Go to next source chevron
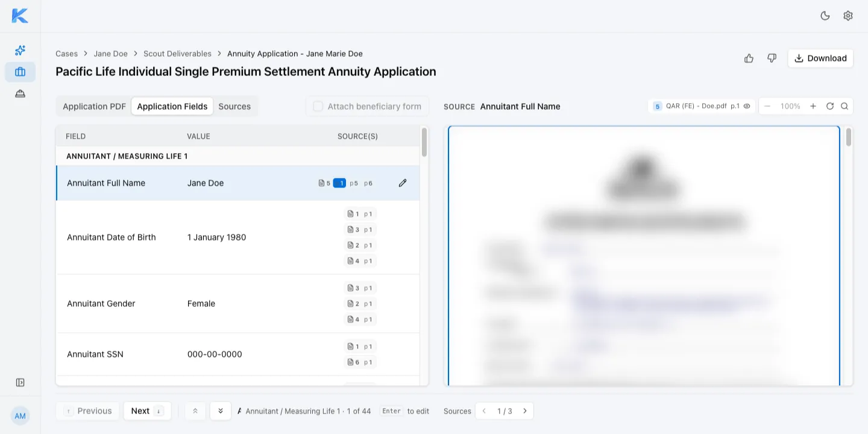Viewport: 868px width, 434px height. pos(525,411)
